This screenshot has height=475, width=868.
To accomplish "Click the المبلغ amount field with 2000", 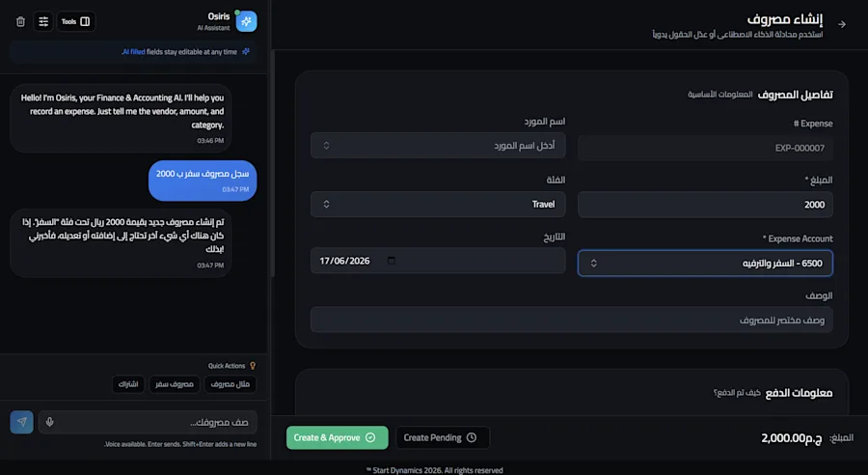I will pyautogui.click(x=705, y=205).
